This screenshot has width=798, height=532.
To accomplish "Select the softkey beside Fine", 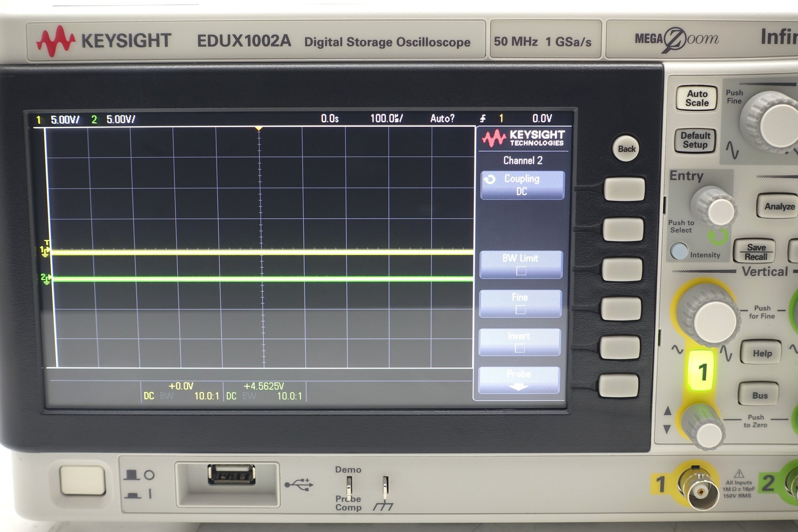I will click(621, 308).
